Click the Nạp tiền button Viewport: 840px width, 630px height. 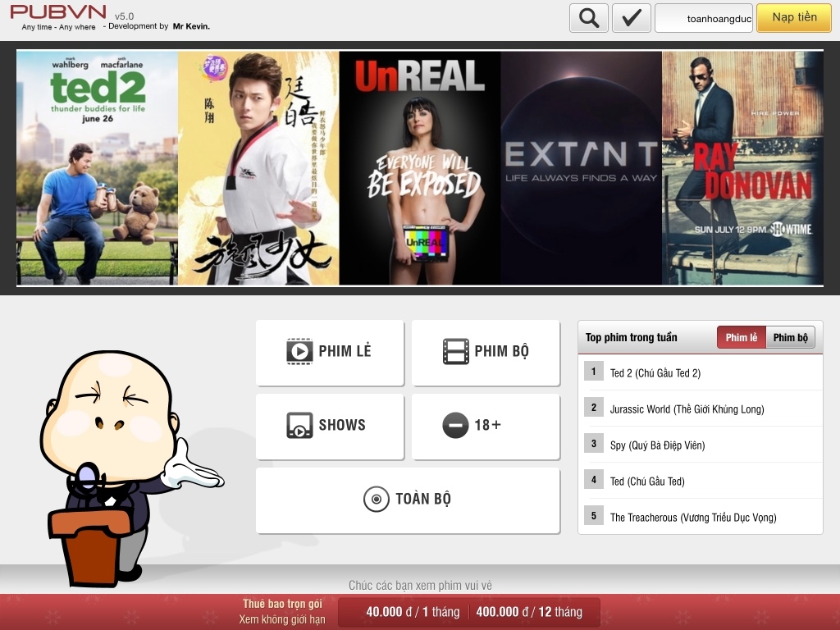click(794, 18)
